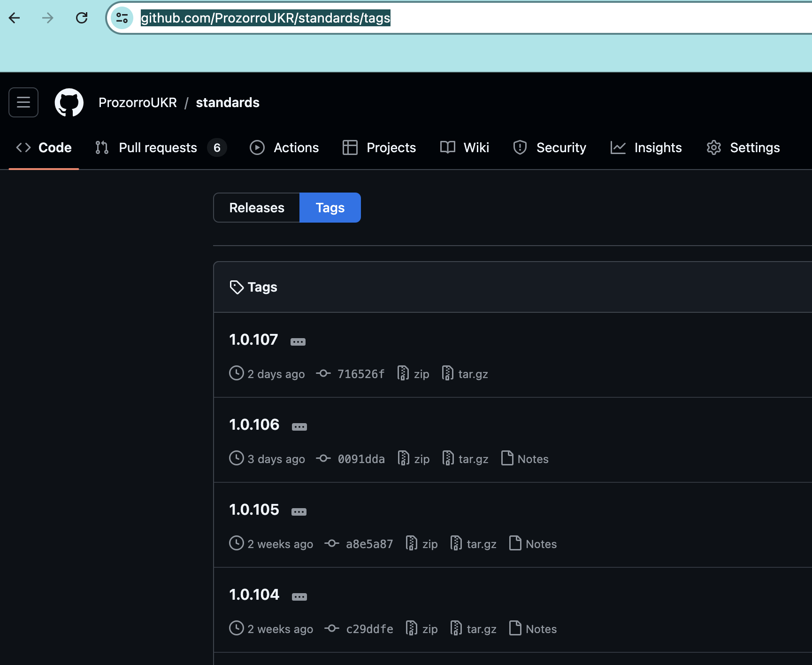Expand details ellipsis for tag 1.0.106
The width and height of the screenshot is (812, 665).
point(299,427)
